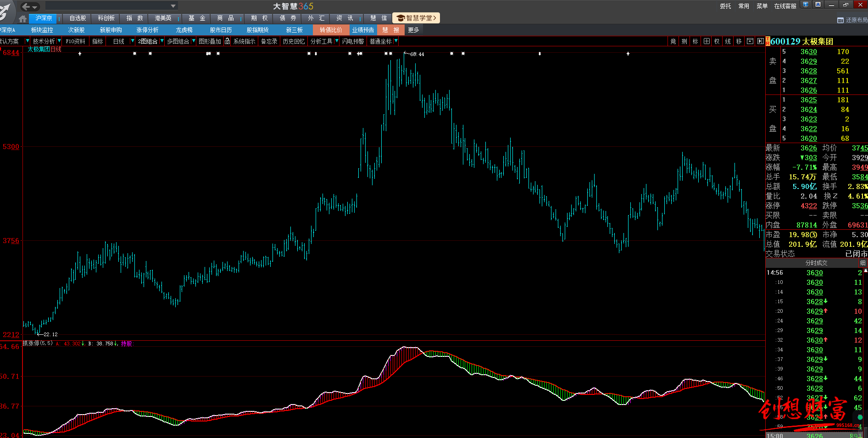Image resolution: width=868 pixels, height=438 pixels.
Task: Toggle the lock icon beside 图形叠加
Action: point(227,41)
